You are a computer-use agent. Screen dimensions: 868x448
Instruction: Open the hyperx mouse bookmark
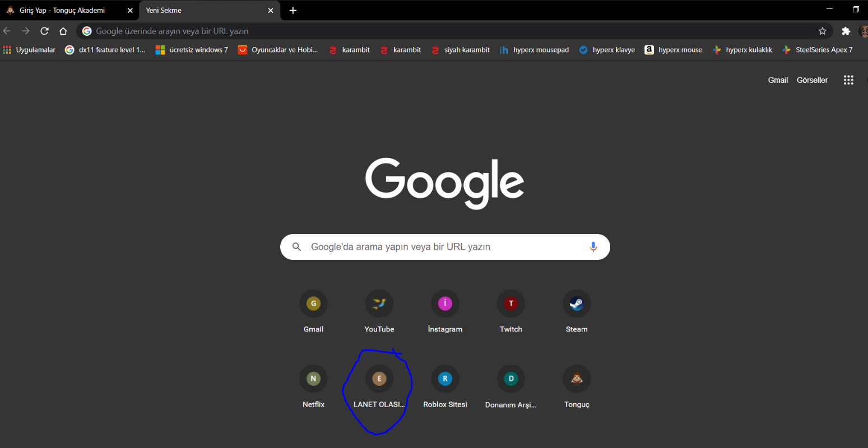point(674,50)
